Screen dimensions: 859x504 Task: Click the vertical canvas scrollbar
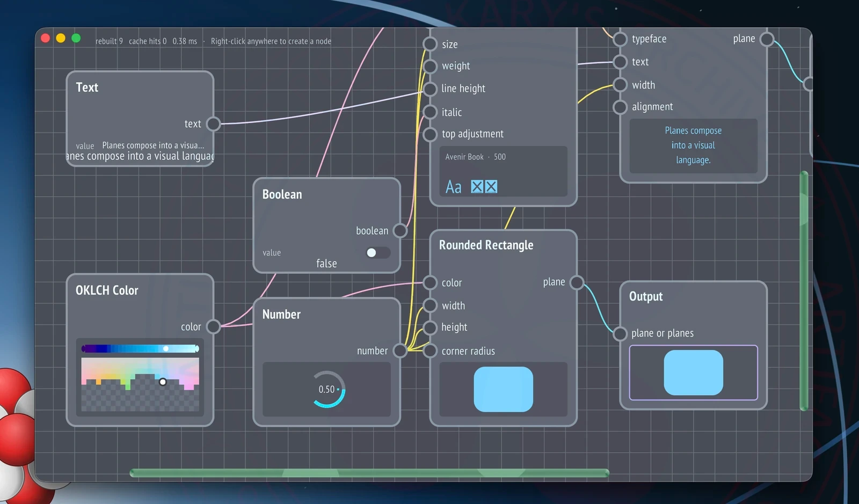click(804, 291)
